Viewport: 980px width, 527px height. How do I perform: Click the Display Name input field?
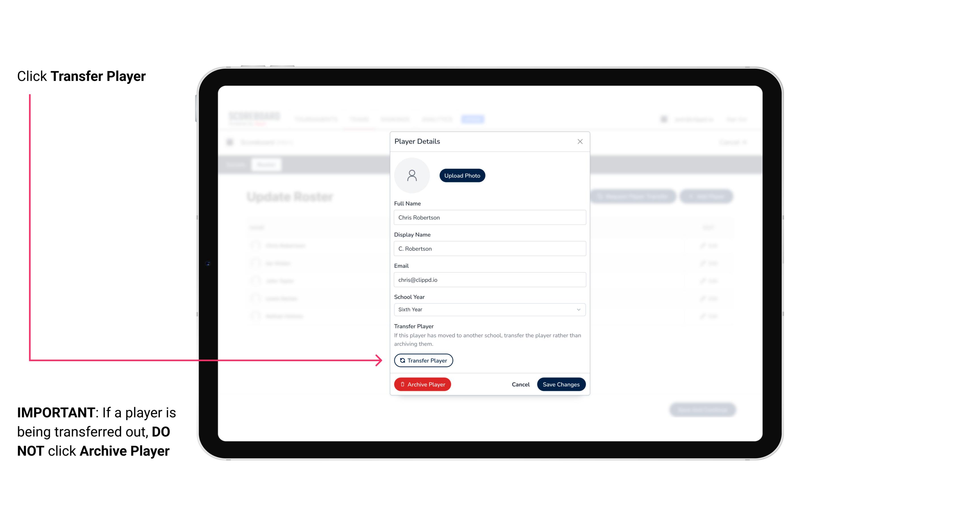[490, 248]
